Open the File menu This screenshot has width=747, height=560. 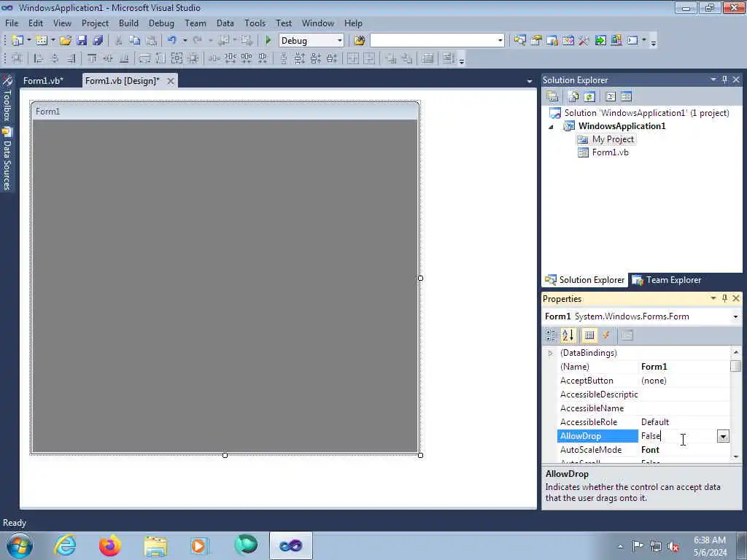[12, 23]
